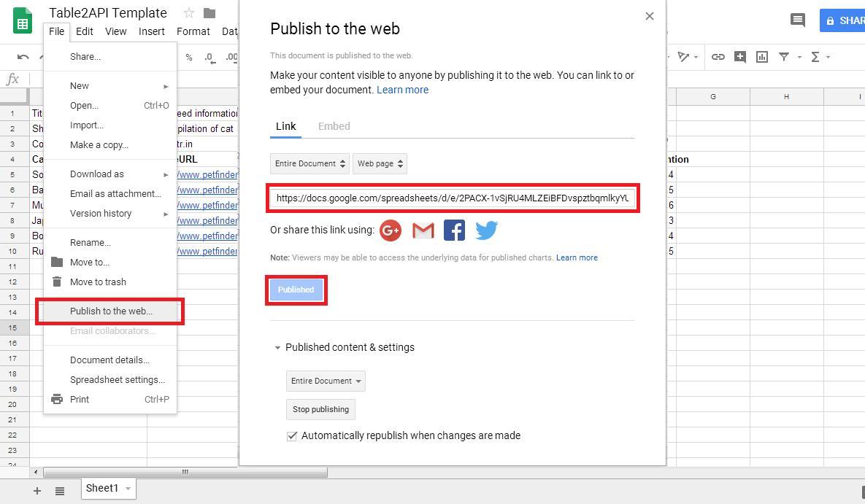Image resolution: width=865 pixels, height=504 pixels.
Task: Switch to the Embed tab
Action: (x=334, y=126)
